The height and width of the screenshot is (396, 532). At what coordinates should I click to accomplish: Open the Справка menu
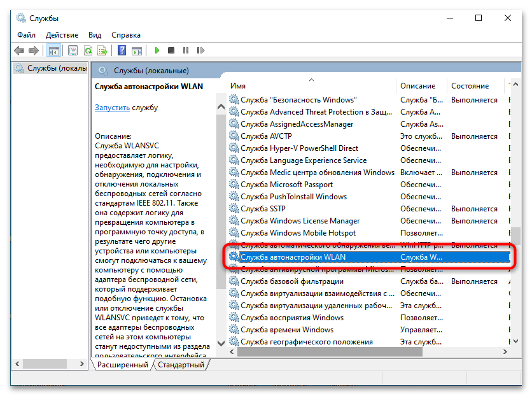pos(125,35)
